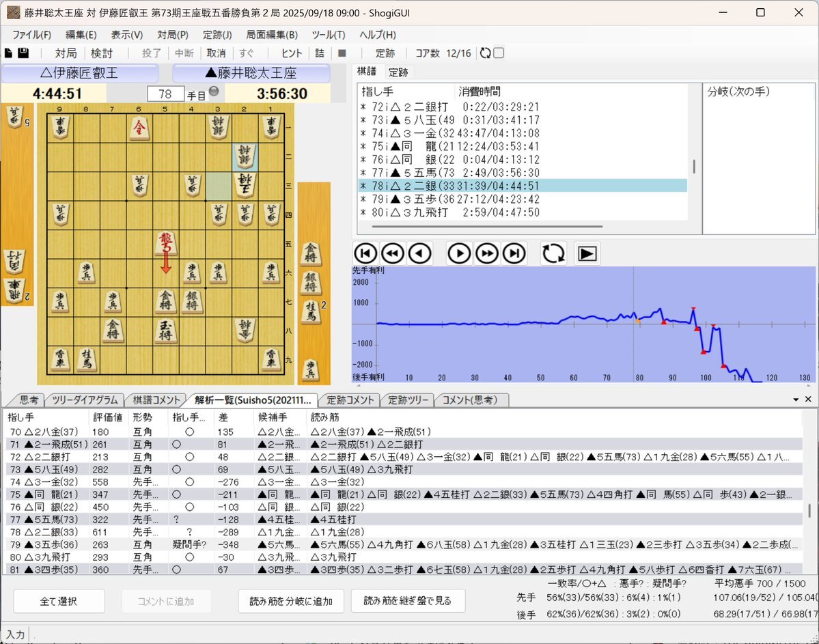Click the 定跡 toolbar button
The height and width of the screenshot is (644, 819).
click(x=385, y=53)
